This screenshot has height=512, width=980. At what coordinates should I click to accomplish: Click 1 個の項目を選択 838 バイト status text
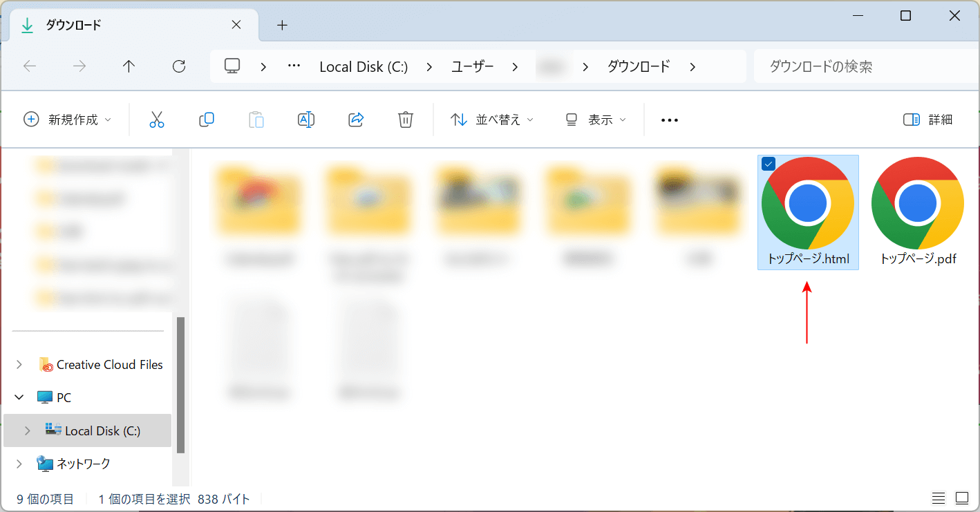click(x=174, y=499)
